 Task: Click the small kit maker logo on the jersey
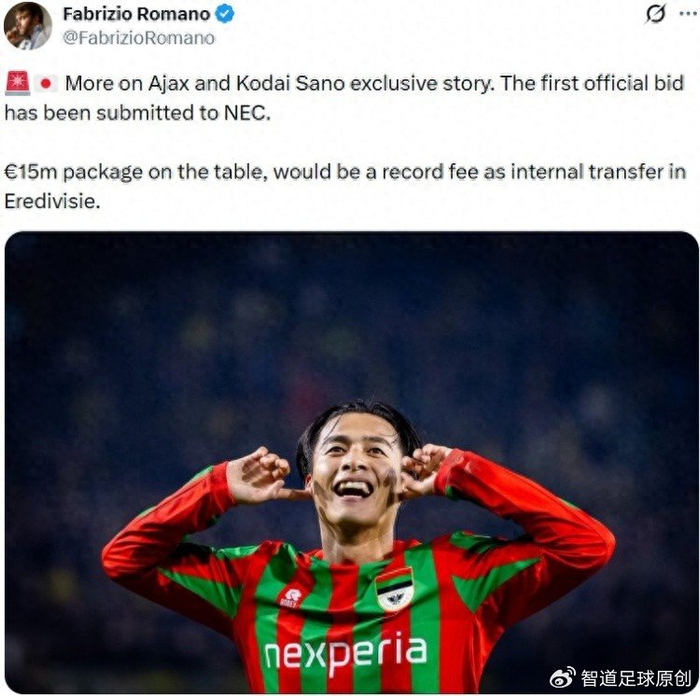coord(291,597)
